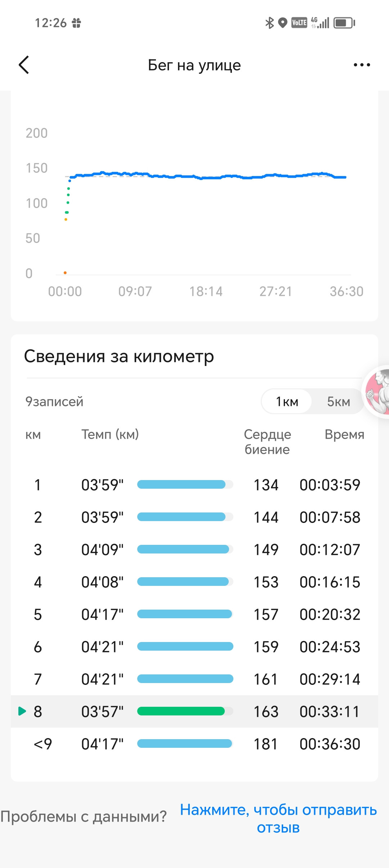
Task: Tap the green pace bar of kilometer 8
Action: [181, 711]
